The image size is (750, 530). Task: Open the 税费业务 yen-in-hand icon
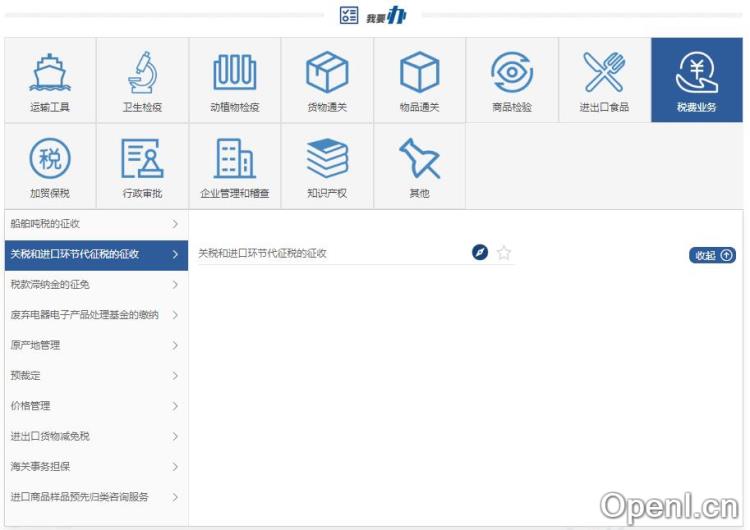click(x=696, y=72)
